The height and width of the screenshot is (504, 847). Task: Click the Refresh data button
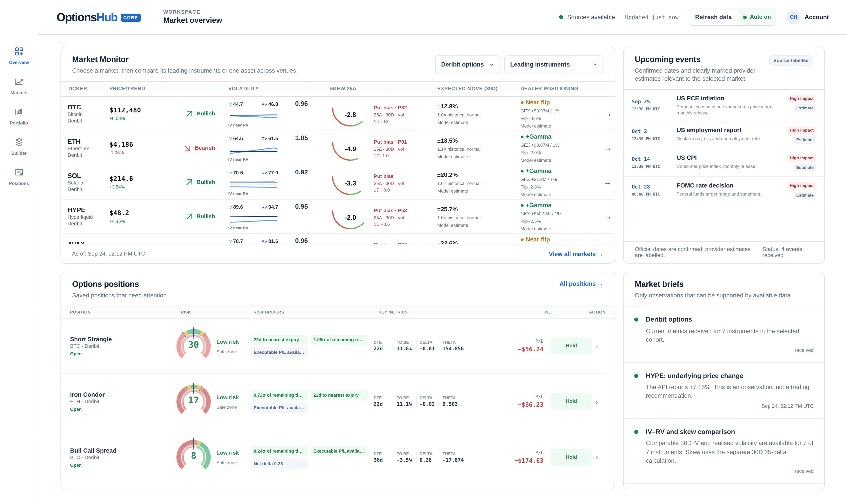tap(713, 17)
